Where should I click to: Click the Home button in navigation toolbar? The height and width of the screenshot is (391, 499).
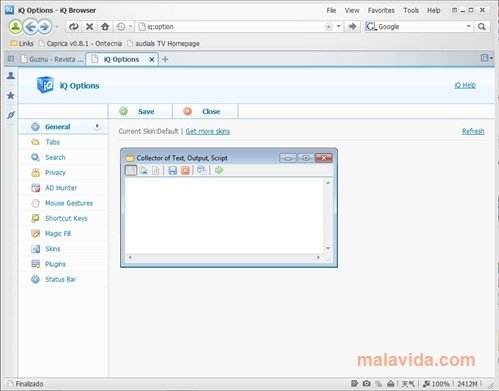[105, 26]
